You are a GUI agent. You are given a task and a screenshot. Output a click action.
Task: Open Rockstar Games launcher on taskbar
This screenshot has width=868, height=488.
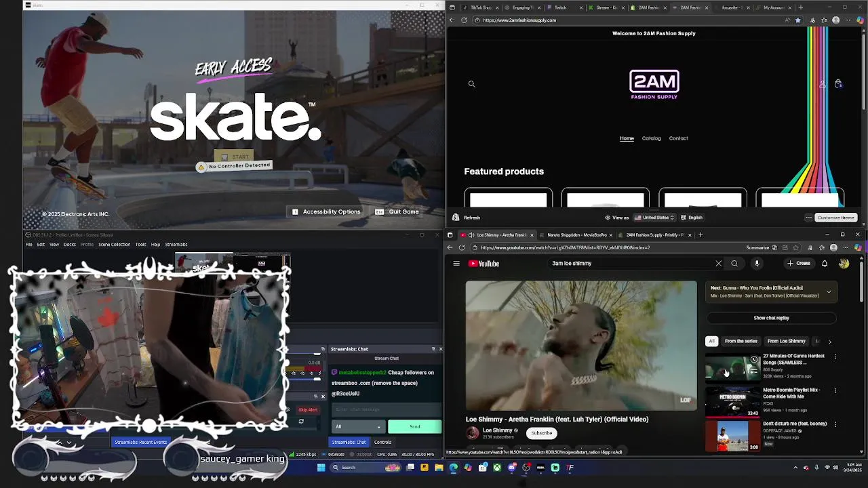tap(424, 468)
